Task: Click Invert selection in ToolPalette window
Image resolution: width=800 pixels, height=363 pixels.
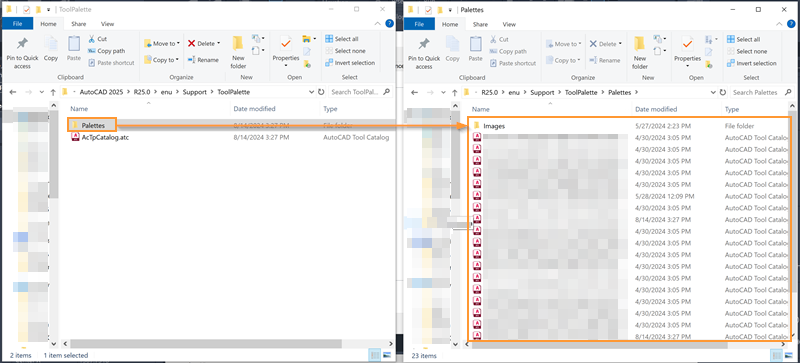Action: point(350,63)
